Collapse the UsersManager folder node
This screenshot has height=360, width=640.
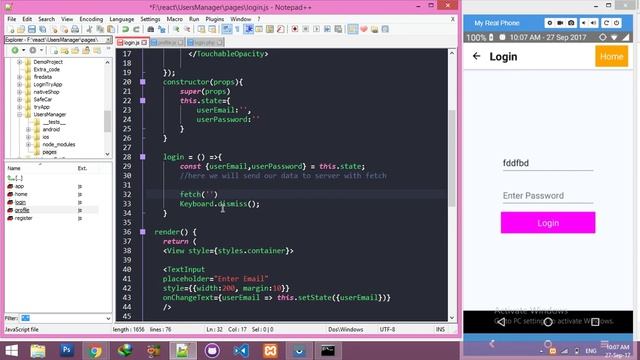(19, 115)
